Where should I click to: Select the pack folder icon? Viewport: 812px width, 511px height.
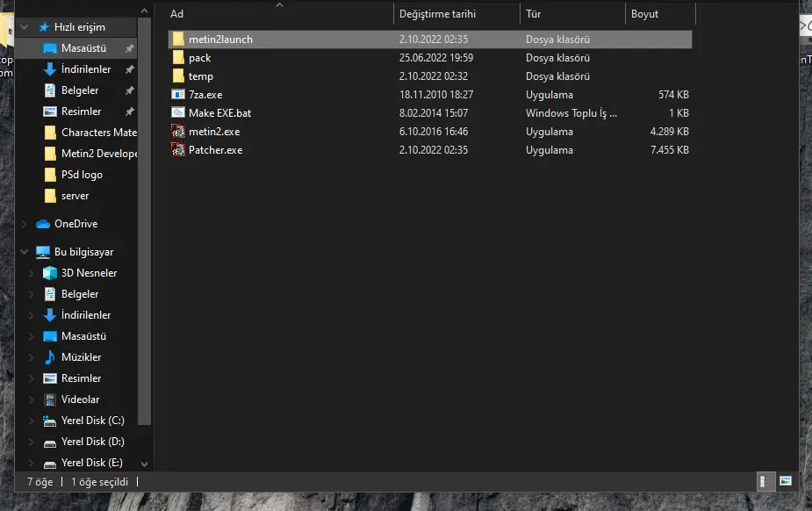pyautogui.click(x=178, y=57)
